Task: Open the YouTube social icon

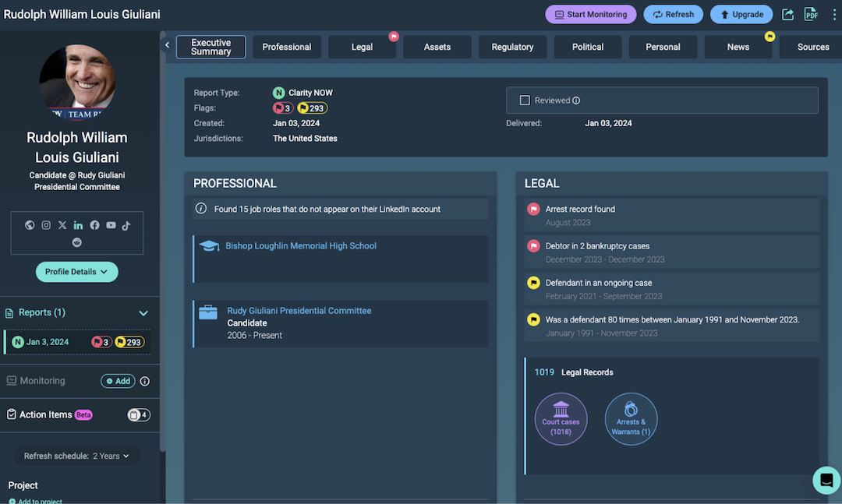Action: (x=111, y=225)
